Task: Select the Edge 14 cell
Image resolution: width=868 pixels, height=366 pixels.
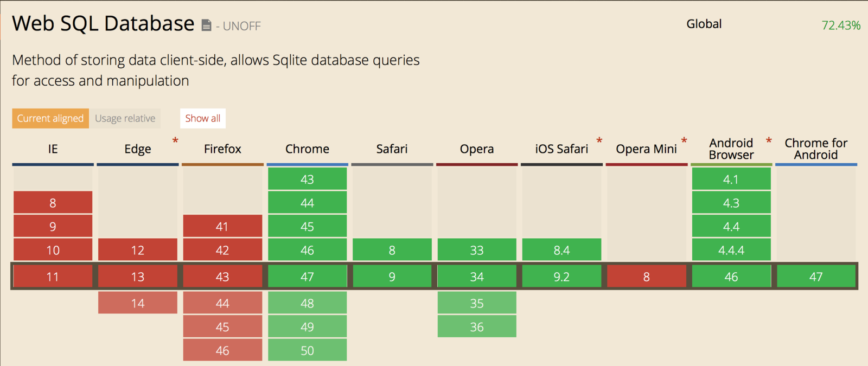Action: 138,303
